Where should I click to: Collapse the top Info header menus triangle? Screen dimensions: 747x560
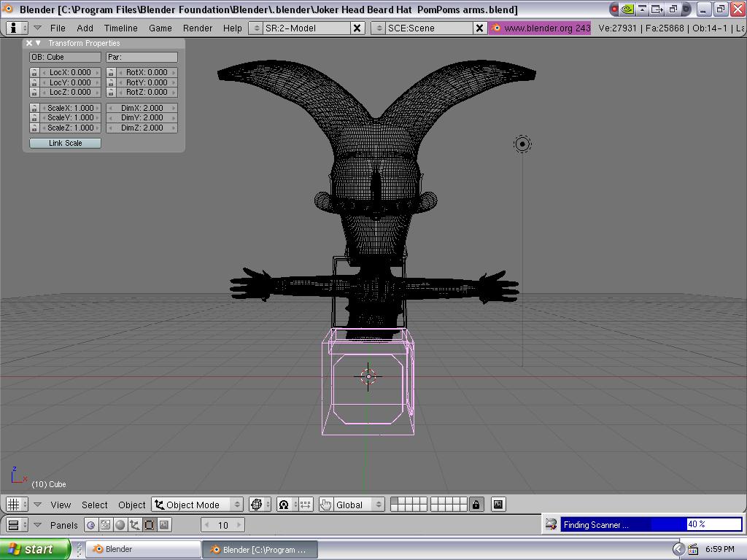(x=37, y=28)
